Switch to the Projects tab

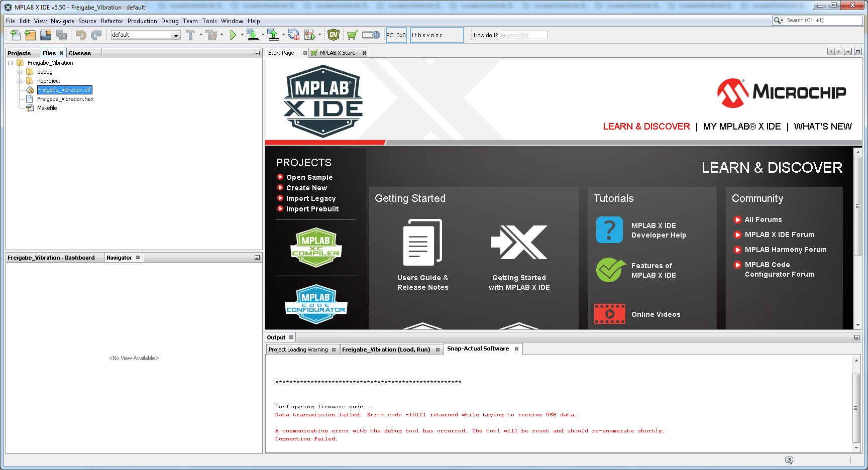[19, 53]
